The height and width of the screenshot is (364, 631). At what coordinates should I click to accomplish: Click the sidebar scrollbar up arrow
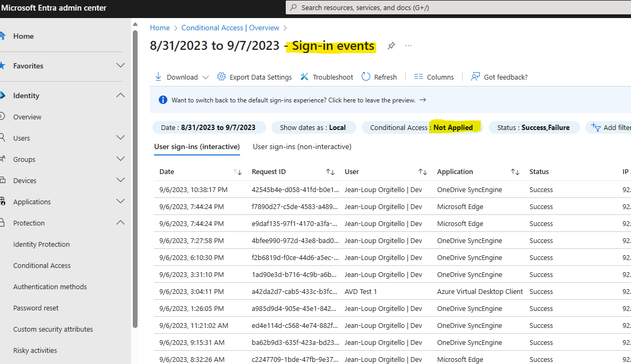pos(135,24)
